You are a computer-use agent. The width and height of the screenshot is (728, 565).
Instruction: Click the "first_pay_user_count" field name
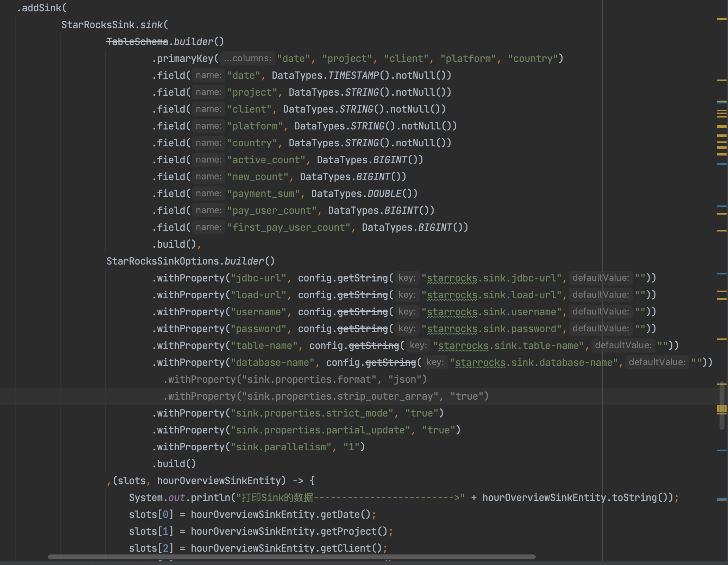[x=288, y=227]
